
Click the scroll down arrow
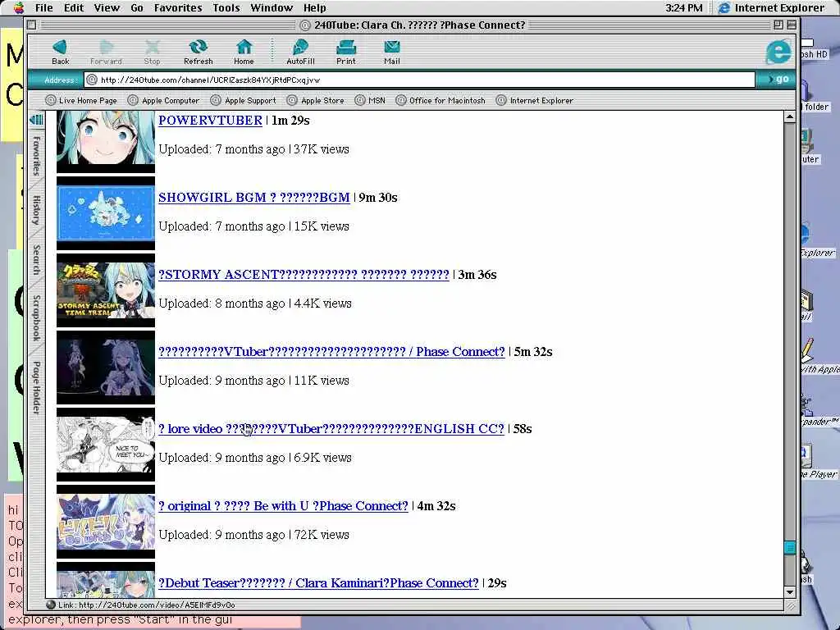pos(790,592)
